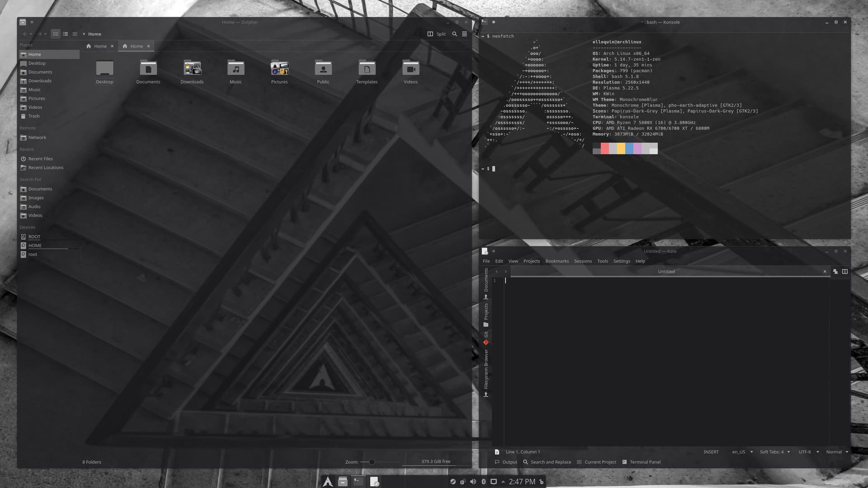Open the Pictures folder in file view

pos(279,72)
